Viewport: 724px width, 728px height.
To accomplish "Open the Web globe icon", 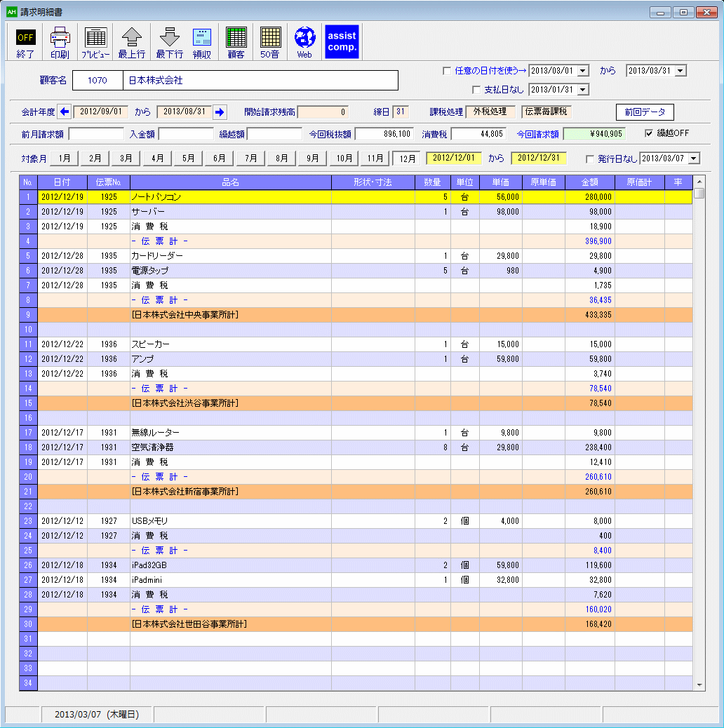I will (304, 42).
